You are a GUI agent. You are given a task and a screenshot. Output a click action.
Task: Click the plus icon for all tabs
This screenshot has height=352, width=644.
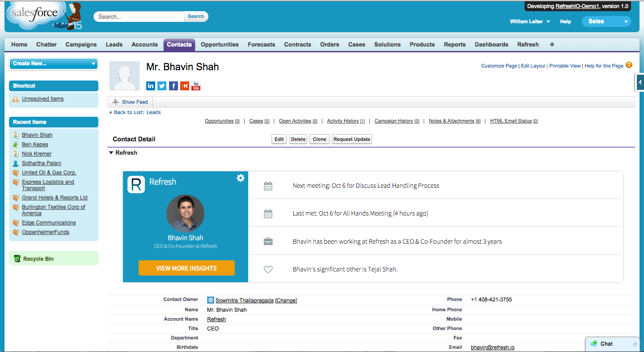(x=552, y=44)
